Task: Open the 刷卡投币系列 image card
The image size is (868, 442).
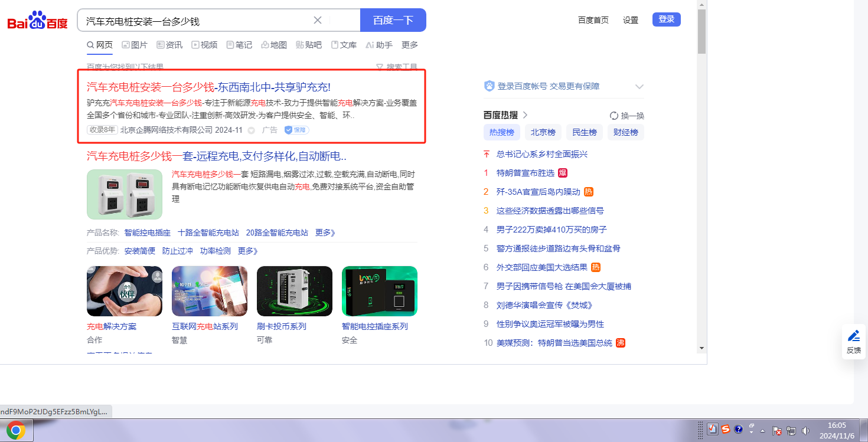Action: pyautogui.click(x=295, y=291)
